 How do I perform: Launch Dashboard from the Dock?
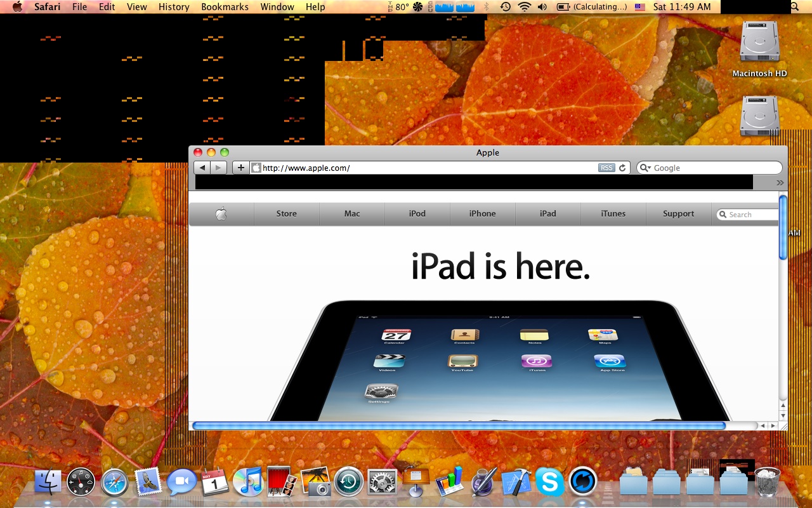pyautogui.click(x=81, y=483)
